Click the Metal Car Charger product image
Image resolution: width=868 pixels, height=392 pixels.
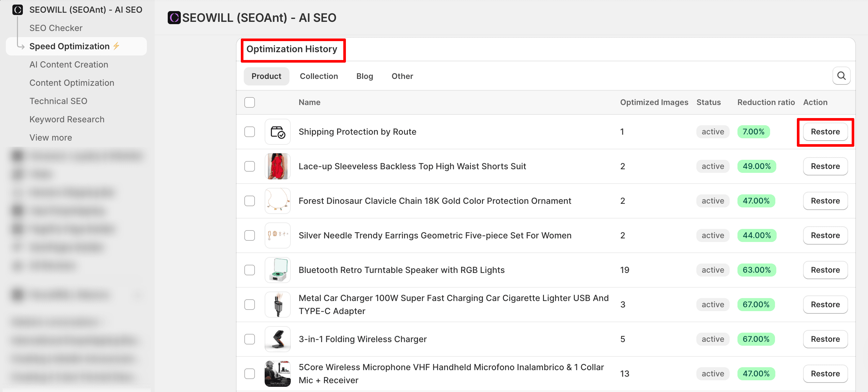point(277,305)
